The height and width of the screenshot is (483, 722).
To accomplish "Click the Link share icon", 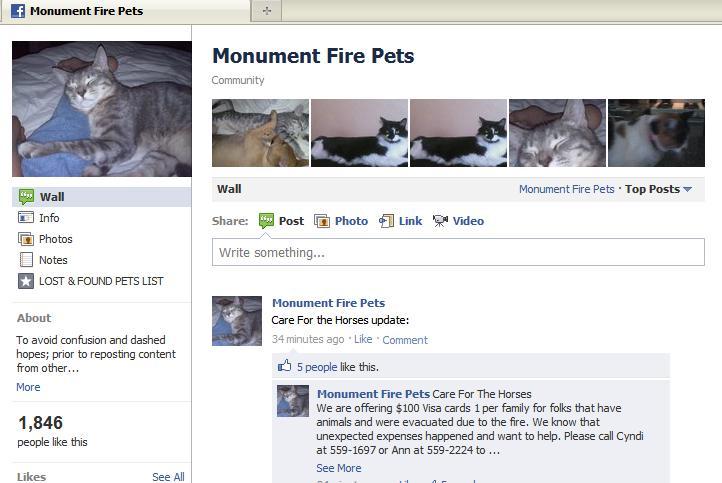I will [x=386, y=221].
